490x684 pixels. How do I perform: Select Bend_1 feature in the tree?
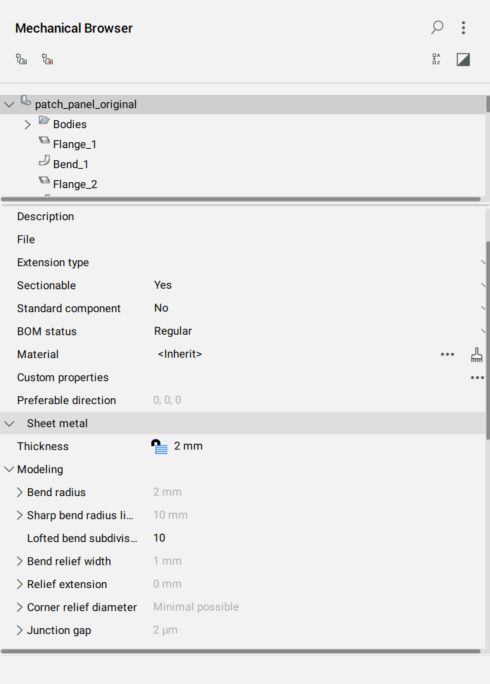(71, 164)
